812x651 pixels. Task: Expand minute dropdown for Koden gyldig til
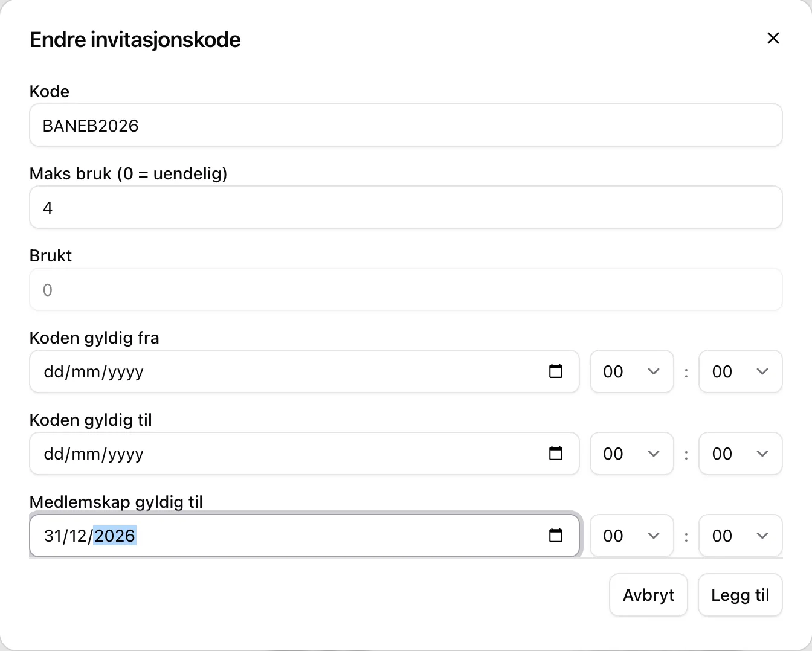click(740, 454)
